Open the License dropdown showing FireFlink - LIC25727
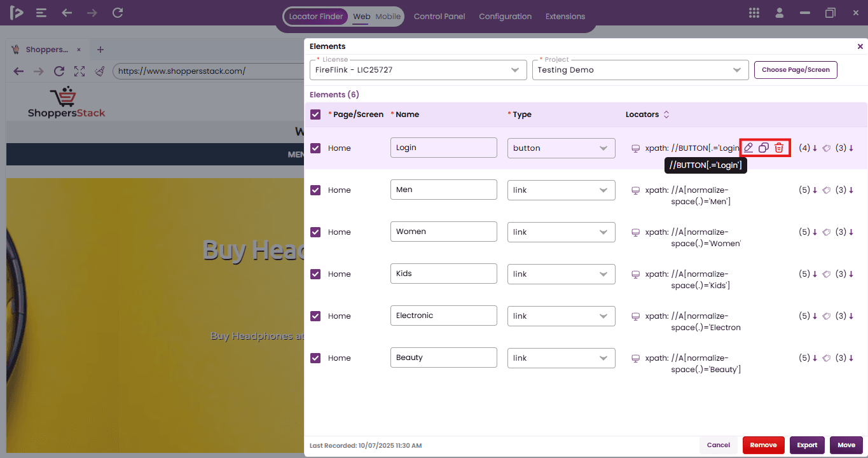 418,70
